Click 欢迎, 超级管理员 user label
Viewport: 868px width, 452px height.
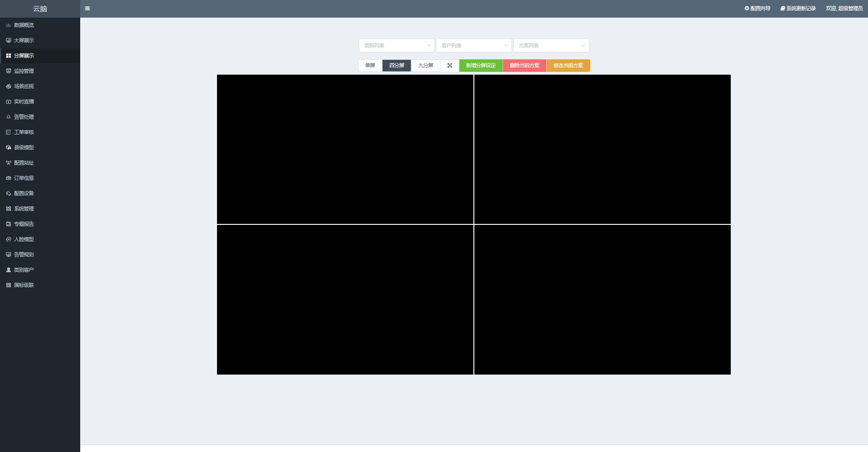[x=844, y=8]
